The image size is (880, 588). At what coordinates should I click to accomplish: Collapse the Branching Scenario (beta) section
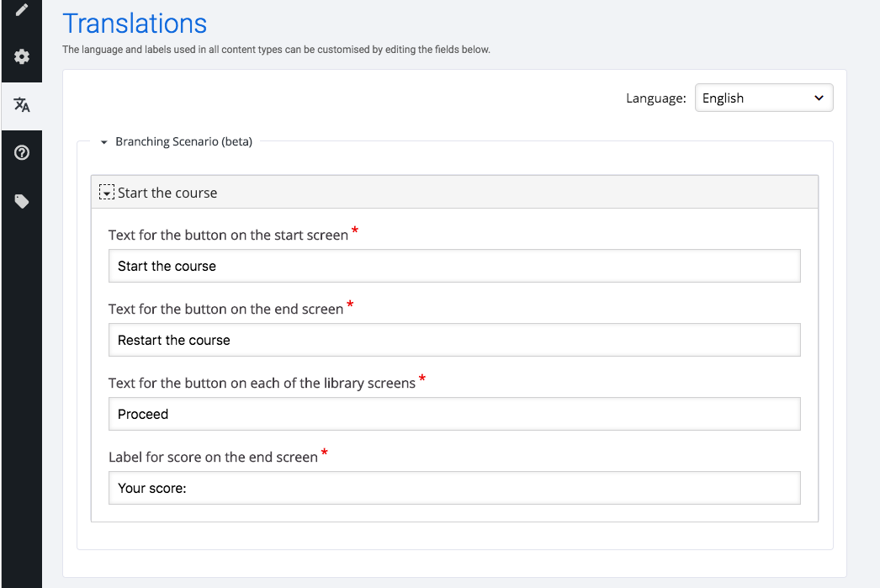(x=103, y=142)
